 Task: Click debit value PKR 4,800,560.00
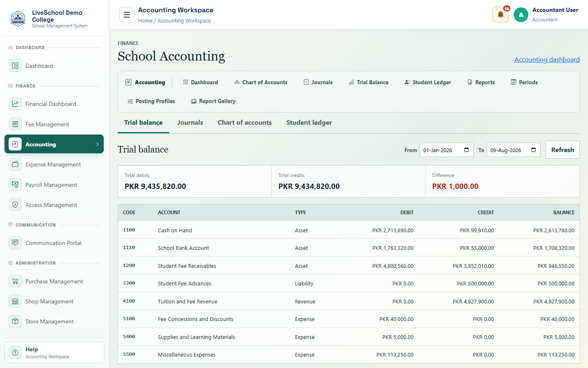[x=393, y=266]
